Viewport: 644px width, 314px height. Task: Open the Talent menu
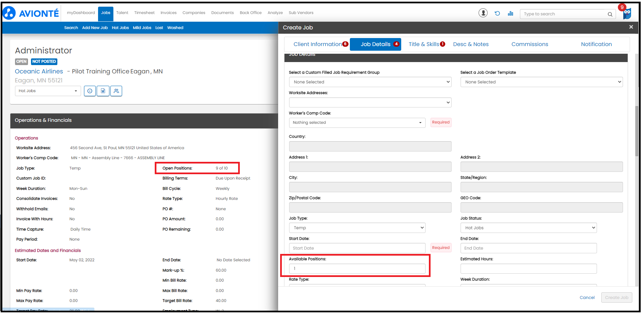pos(122,13)
